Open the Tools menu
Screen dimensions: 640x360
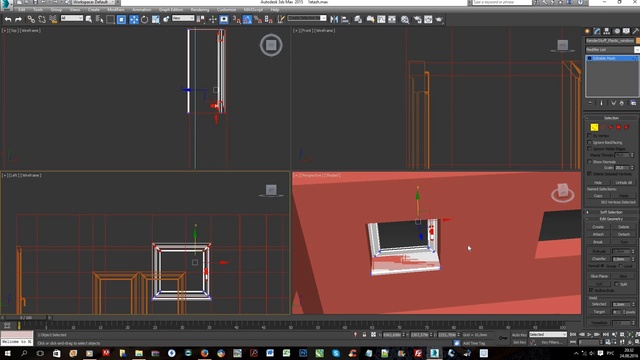click(38, 9)
